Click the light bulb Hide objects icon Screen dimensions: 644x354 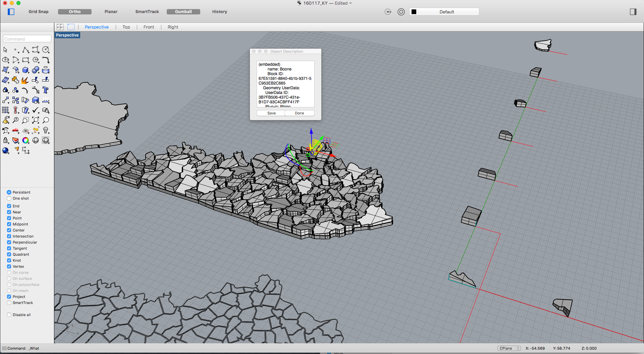[46, 130]
